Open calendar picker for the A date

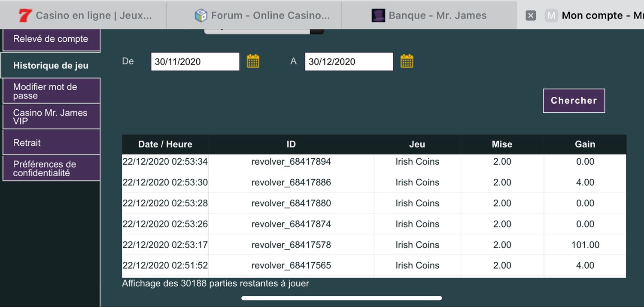(407, 61)
